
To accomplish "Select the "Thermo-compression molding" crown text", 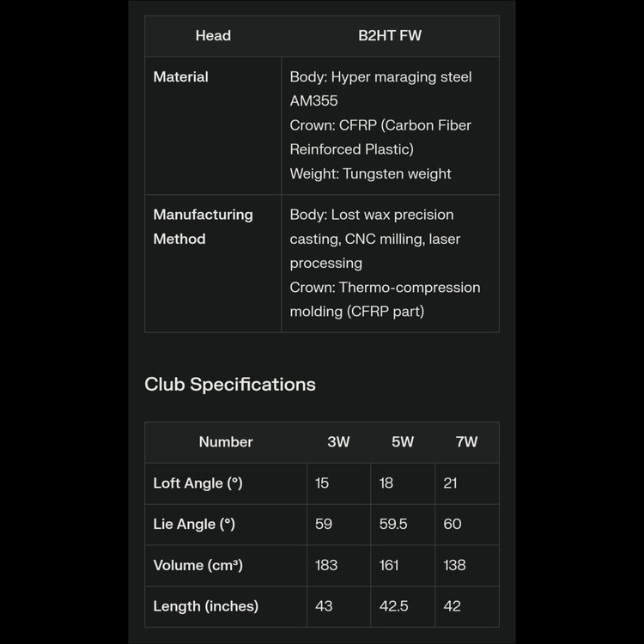I will click(x=385, y=299).
